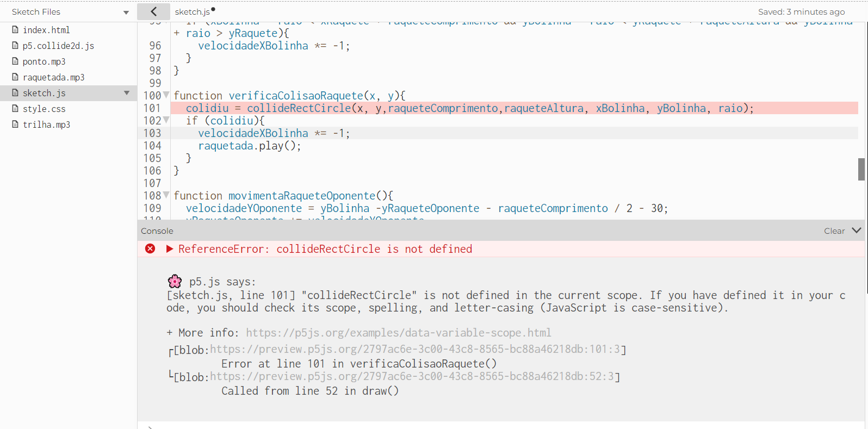Open p5.collide2d.js file
The image size is (868, 429).
point(58,46)
